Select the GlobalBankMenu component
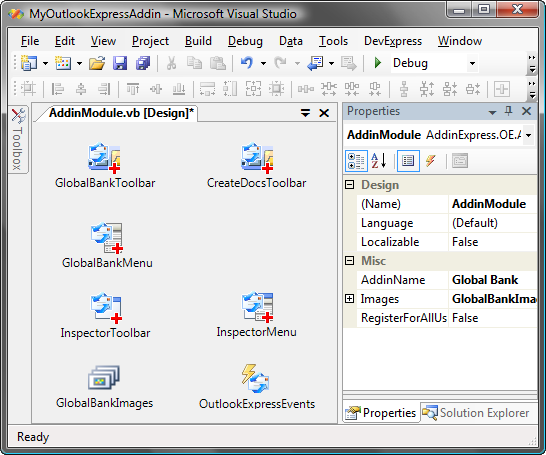Image resolution: width=546 pixels, height=455 pixels. point(107,245)
